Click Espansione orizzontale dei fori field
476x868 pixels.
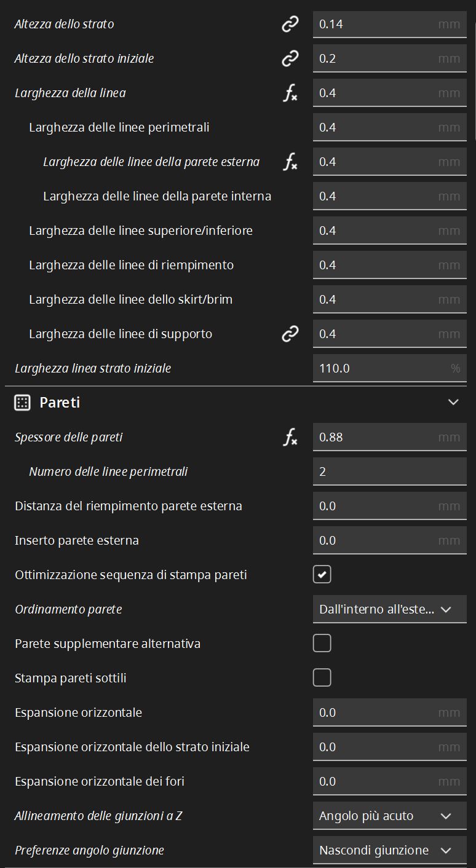(x=390, y=781)
